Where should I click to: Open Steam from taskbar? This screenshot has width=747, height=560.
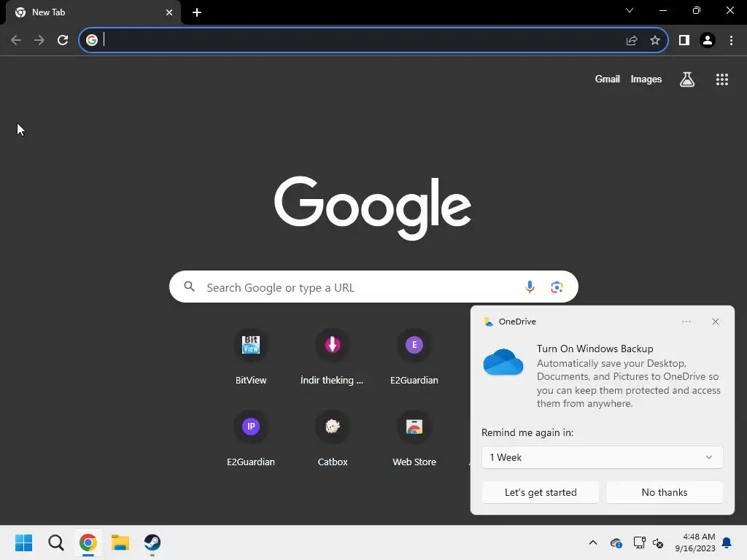click(152, 542)
